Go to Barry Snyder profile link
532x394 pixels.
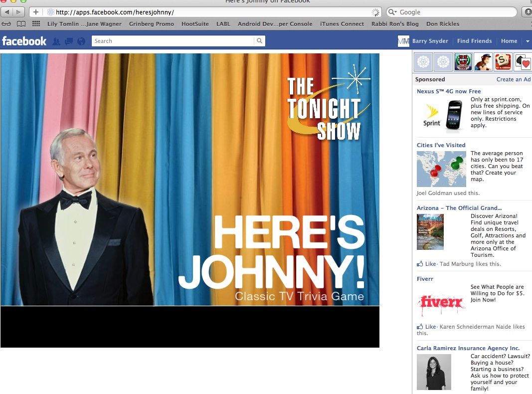[x=430, y=41]
